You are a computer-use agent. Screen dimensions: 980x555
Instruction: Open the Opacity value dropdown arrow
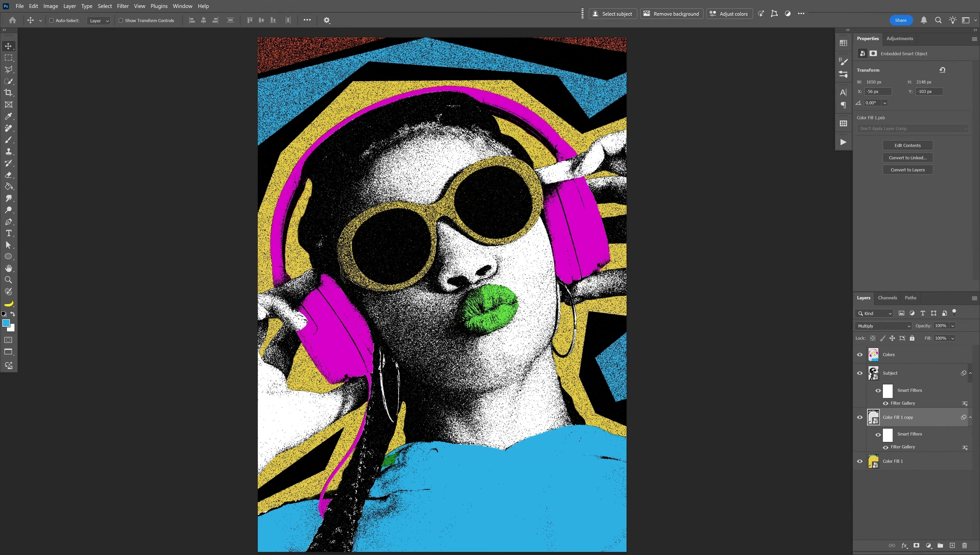pyautogui.click(x=952, y=326)
